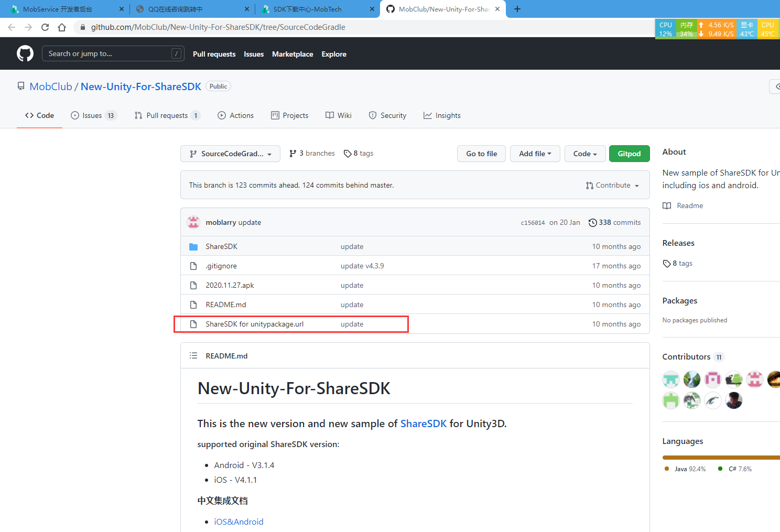Open the ShareSDK folder icon
Image resolution: width=780 pixels, height=532 pixels.
(193, 246)
